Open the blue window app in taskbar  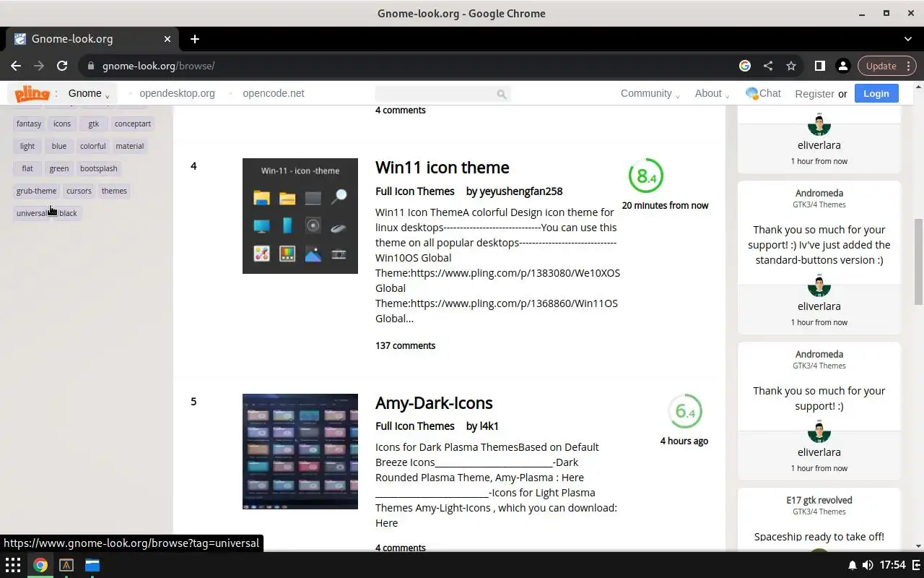[92, 565]
